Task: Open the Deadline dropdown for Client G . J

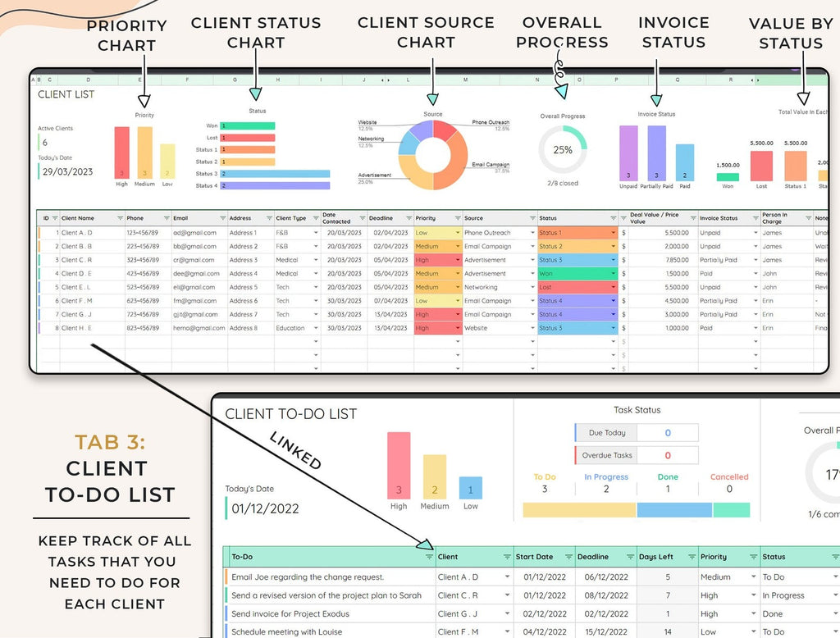Action: (386, 314)
